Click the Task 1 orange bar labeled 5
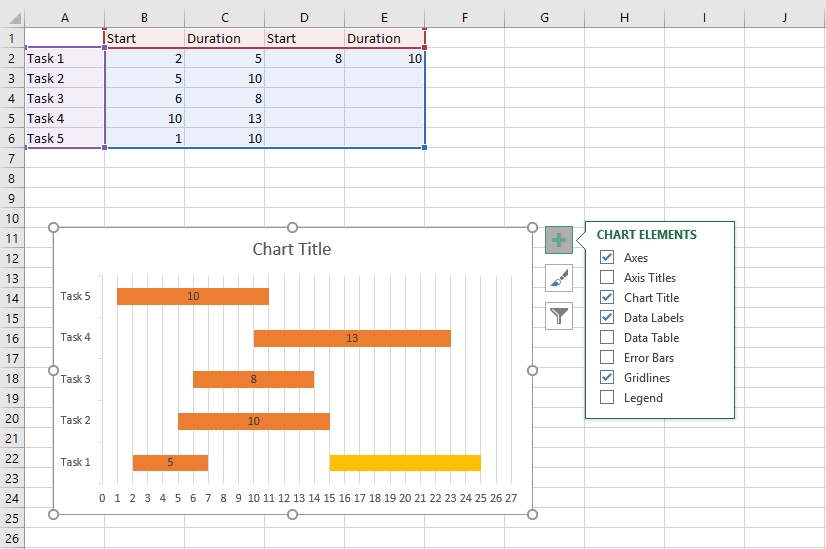This screenshot has height=549, width=826. click(170, 463)
